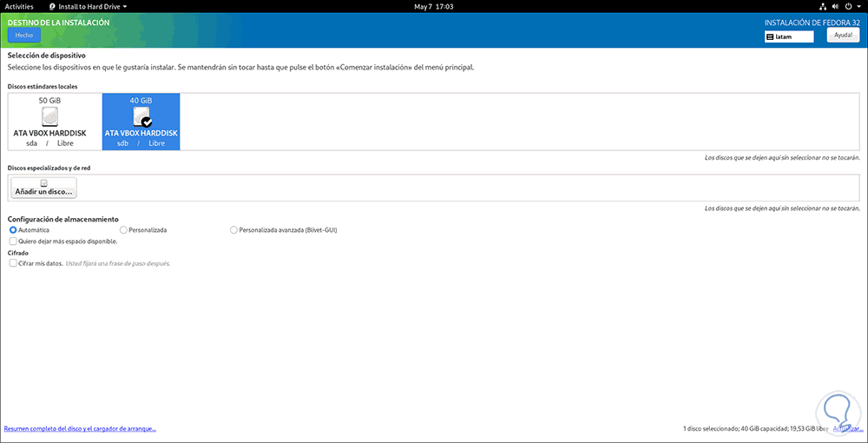Click the checkmark on the sdb disk icon
Image resolution: width=868 pixels, height=443 pixels.
147,122
